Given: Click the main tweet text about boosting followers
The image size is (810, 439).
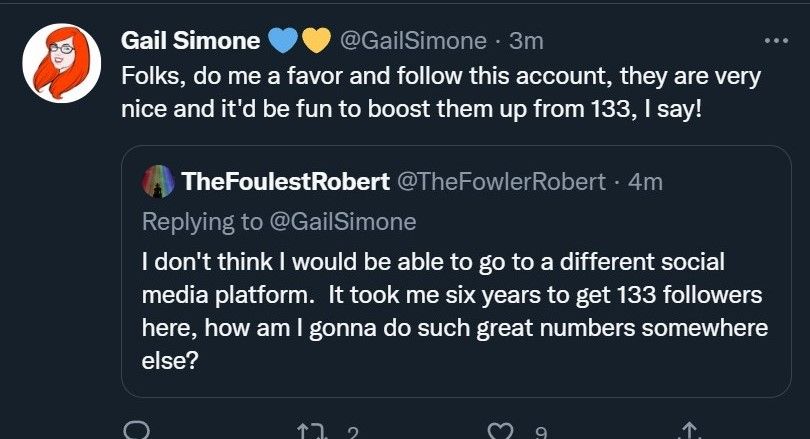Looking at the screenshot, I should coord(440,90).
